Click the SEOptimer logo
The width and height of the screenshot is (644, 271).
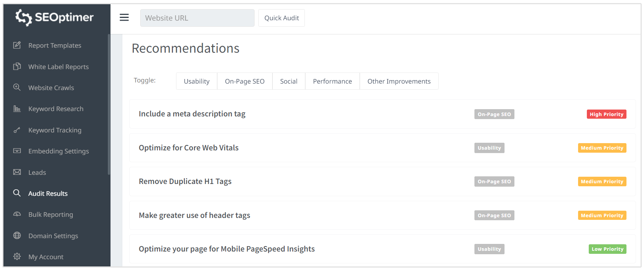point(54,18)
